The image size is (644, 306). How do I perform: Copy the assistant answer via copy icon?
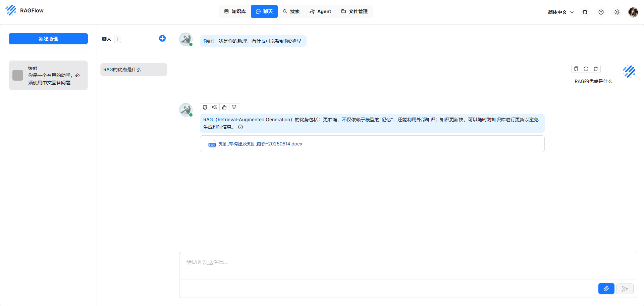(205, 107)
